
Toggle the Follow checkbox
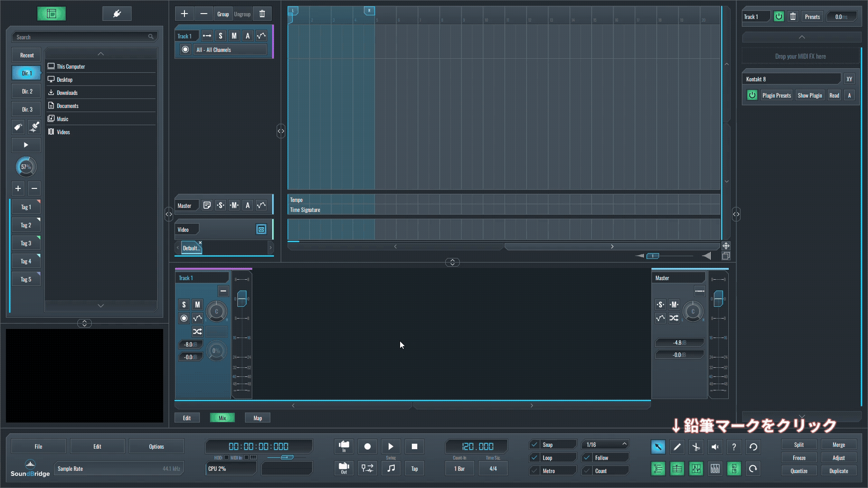pyautogui.click(x=587, y=458)
